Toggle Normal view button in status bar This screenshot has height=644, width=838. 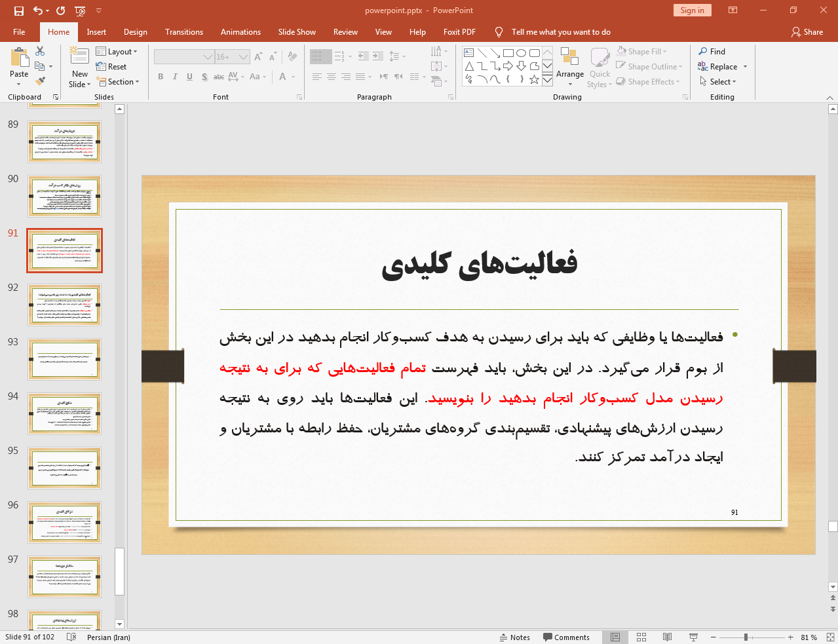[615, 637]
